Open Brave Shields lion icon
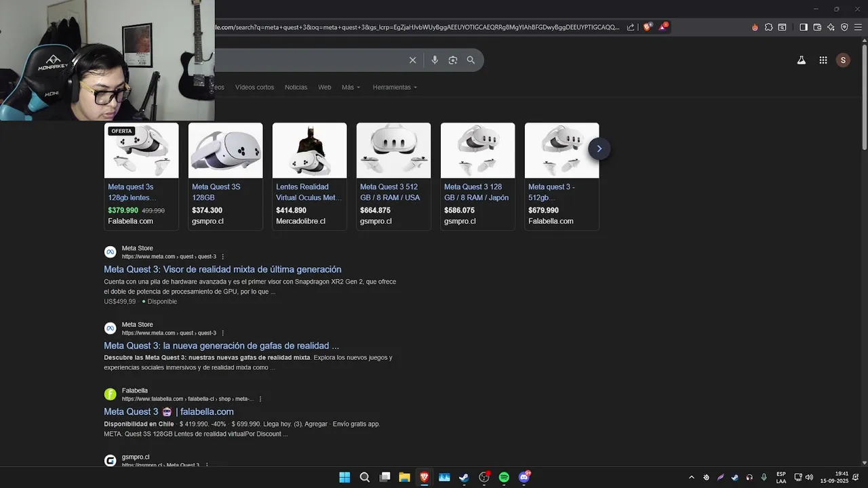This screenshot has width=868, height=488. [648, 27]
